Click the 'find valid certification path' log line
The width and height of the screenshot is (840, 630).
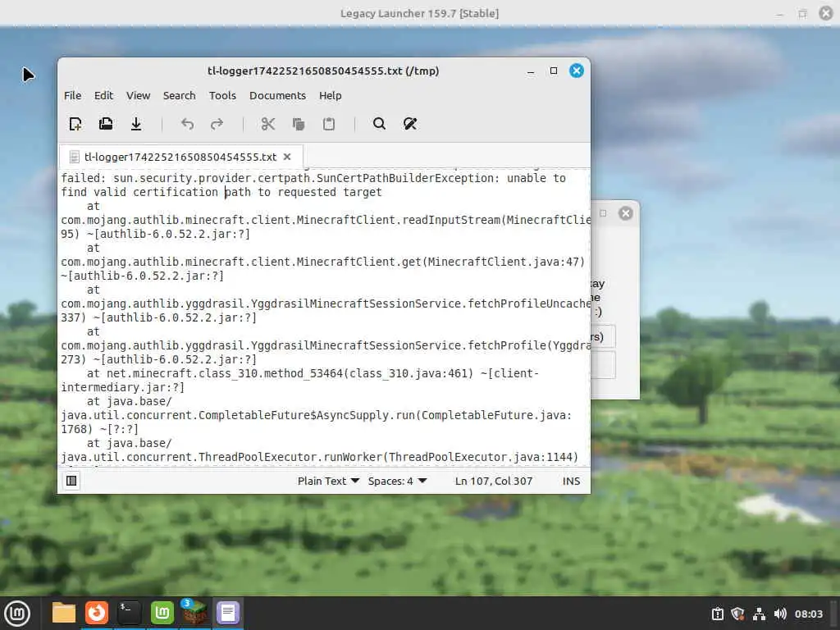tap(221, 192)
